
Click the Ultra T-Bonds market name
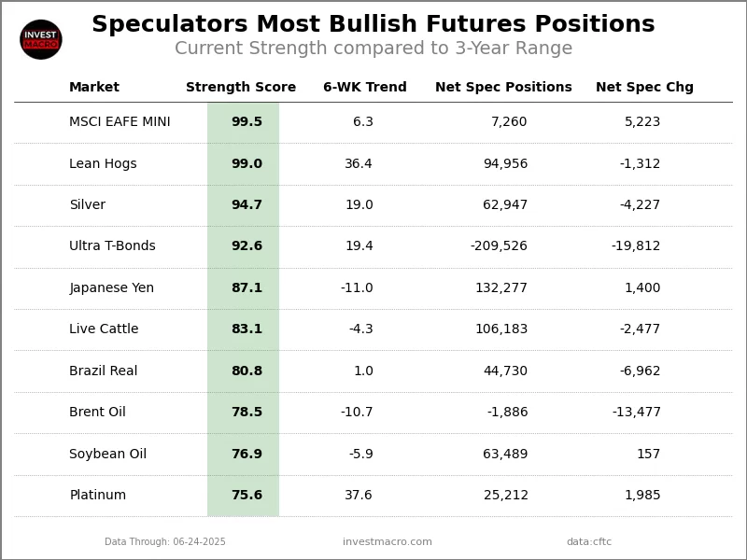coord(112,246)
